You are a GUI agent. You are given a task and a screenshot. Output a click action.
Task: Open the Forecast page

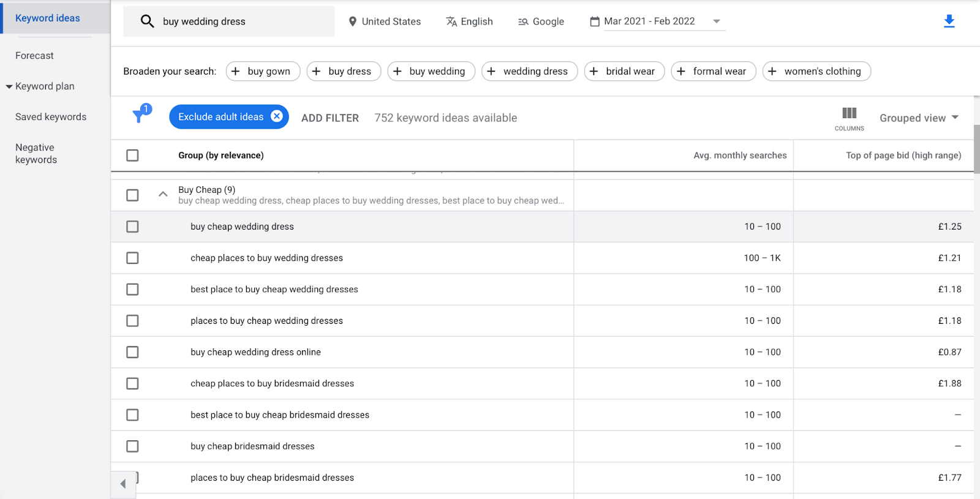[34, 56]
